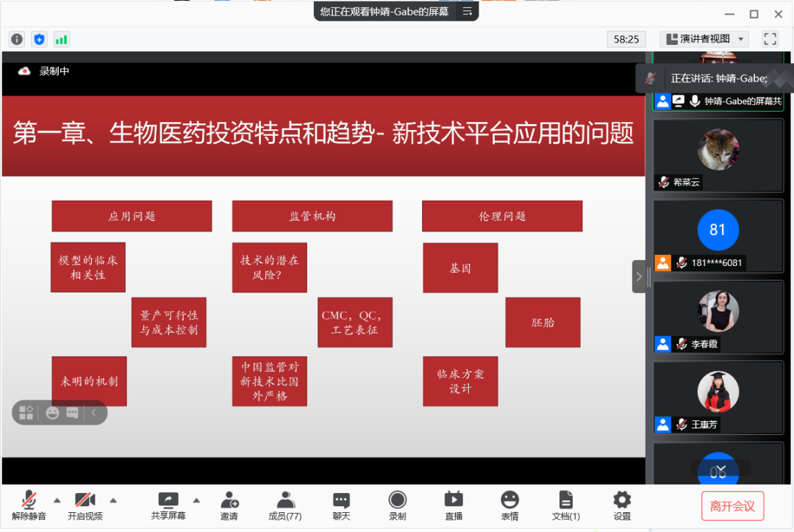794x532 pixels.
Task: Click the 胚胎 box on slide
Action: pyautogui.click(x=543, y=323)
